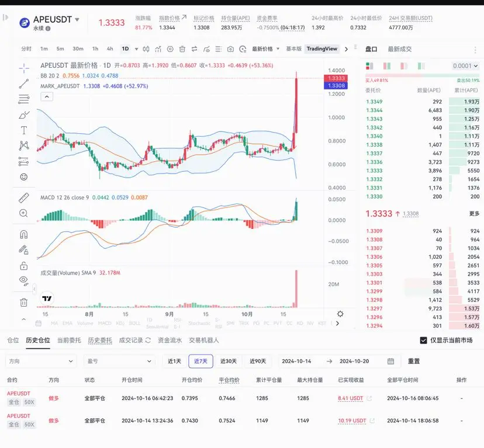Screen dimensions: 484x448
Task: Switch to the 最新成交 tab
Action: (x=400, y=49)
